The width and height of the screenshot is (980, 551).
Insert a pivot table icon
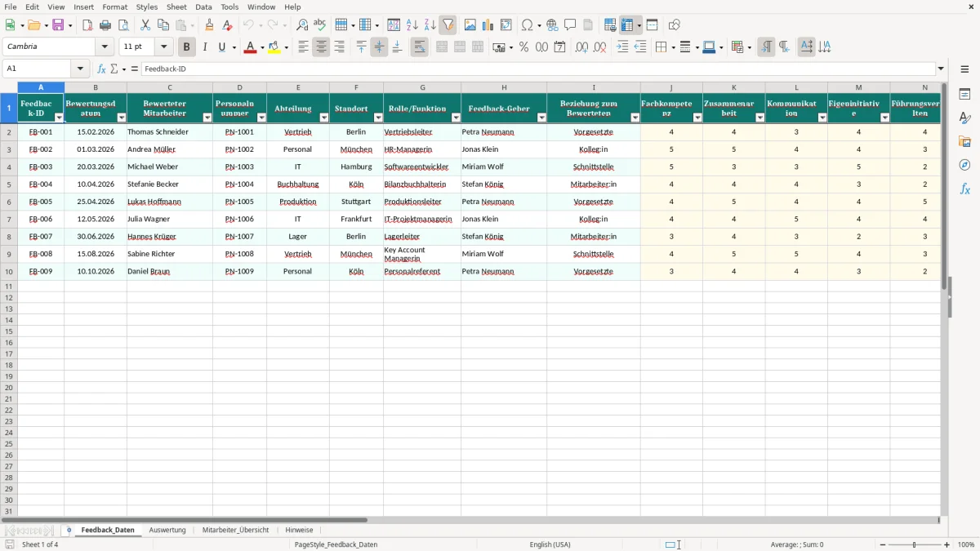pyautogui.click(x=506, y=25)
